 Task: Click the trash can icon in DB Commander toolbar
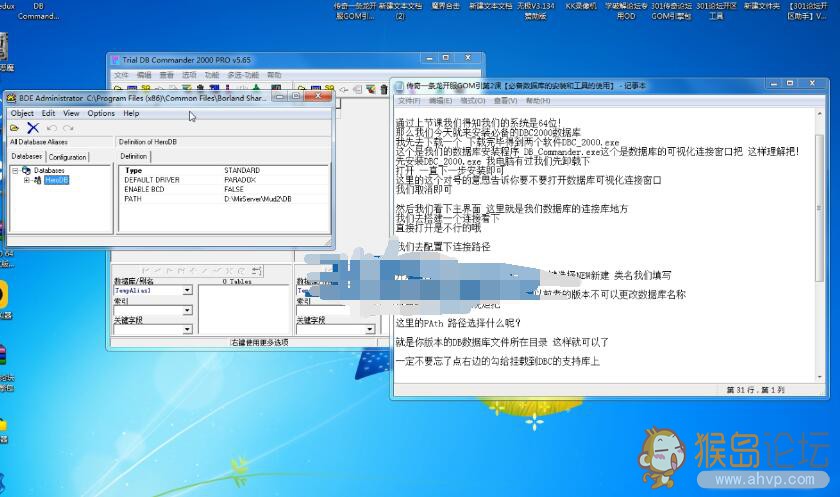pos(384,89)
